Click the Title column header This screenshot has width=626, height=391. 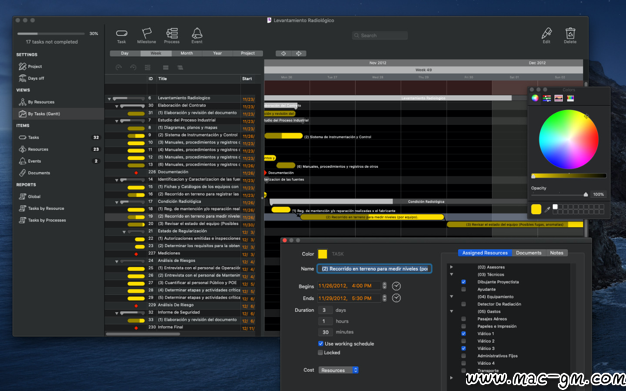pyautogui.click(x=162, y=79)
